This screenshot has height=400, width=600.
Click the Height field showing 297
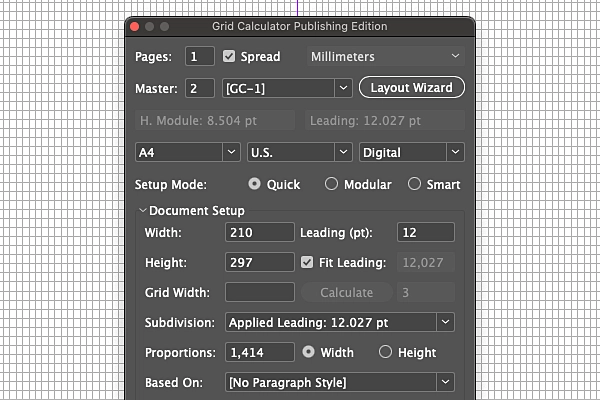(x=260, y=262)
